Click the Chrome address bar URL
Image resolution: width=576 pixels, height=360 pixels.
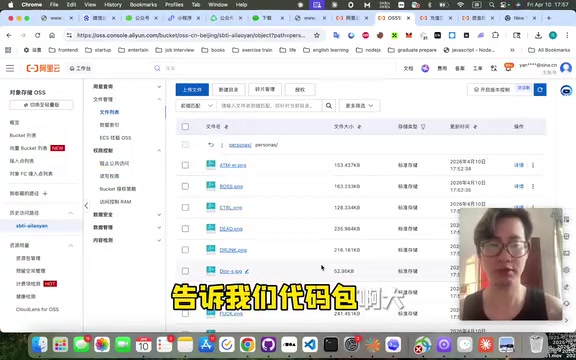(x=191, y=35)
